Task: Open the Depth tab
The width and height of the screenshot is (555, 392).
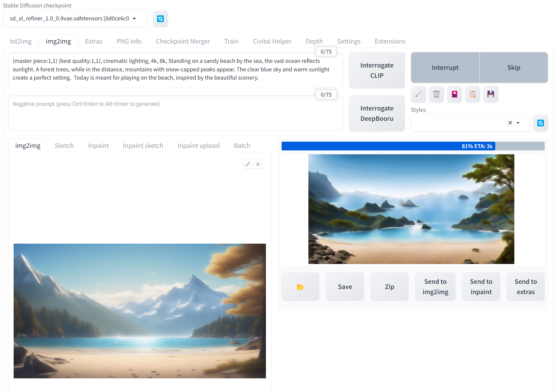Action: point(314,41)
